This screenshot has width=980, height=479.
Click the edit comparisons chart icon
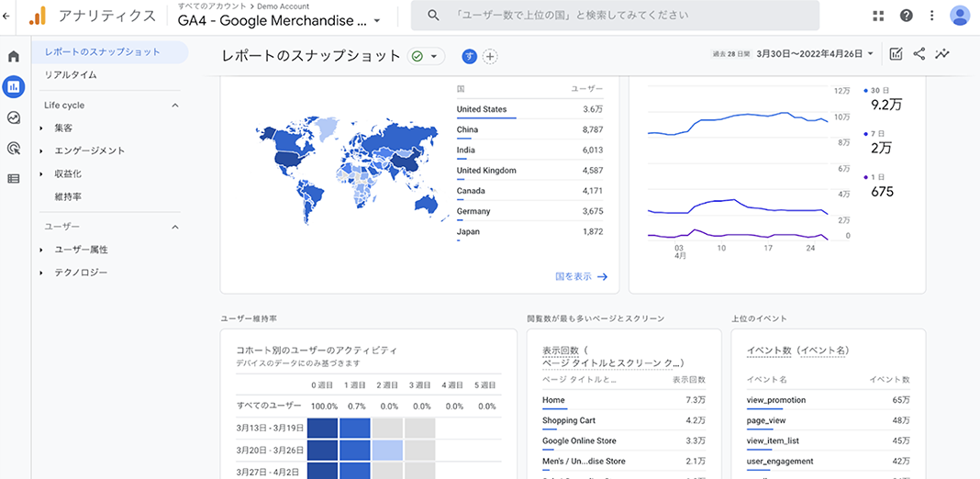click(896, 54)
